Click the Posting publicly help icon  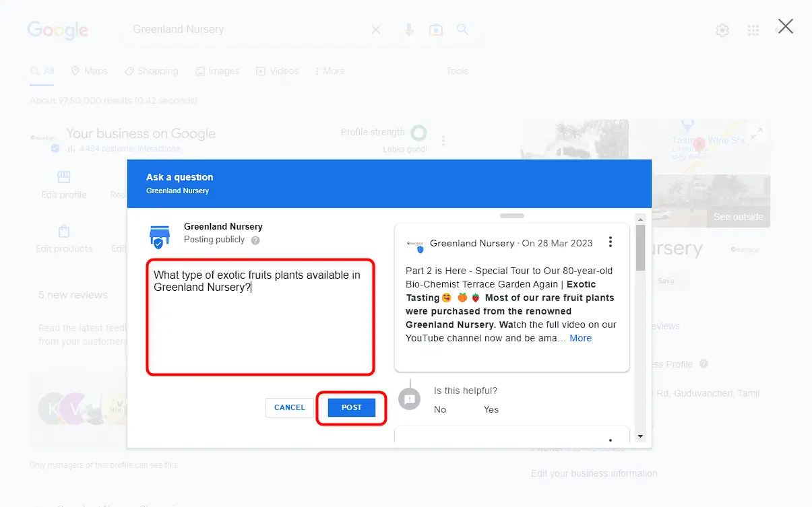255,240
